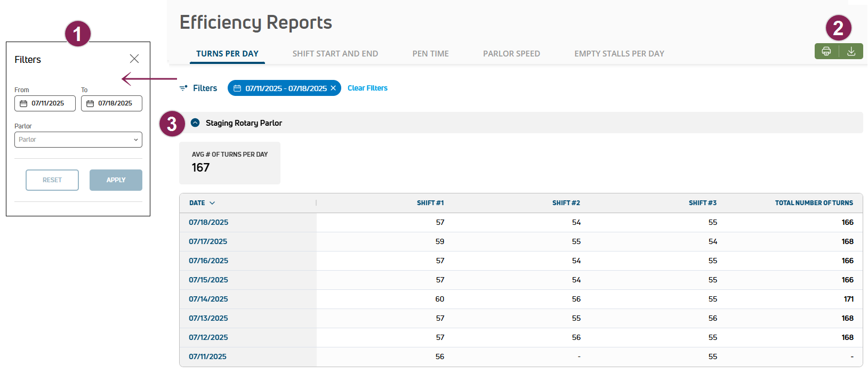Click the Clear Filters link
This screenshot has height=373, width=868.
click(367, 88)
